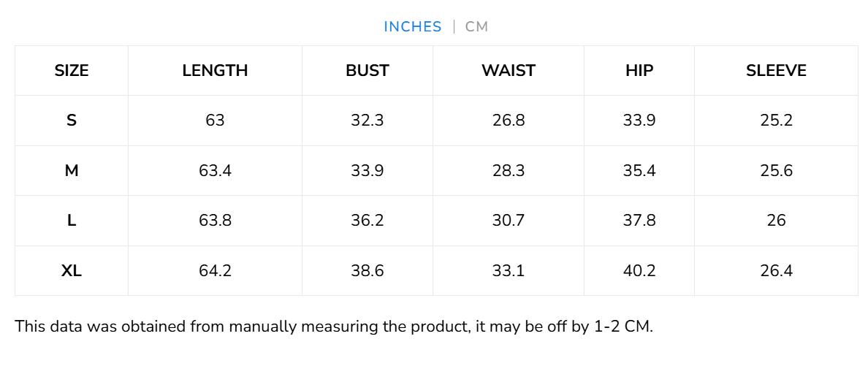
Task: Click the manual measurement disclaimer text
Action: [334, 327]
